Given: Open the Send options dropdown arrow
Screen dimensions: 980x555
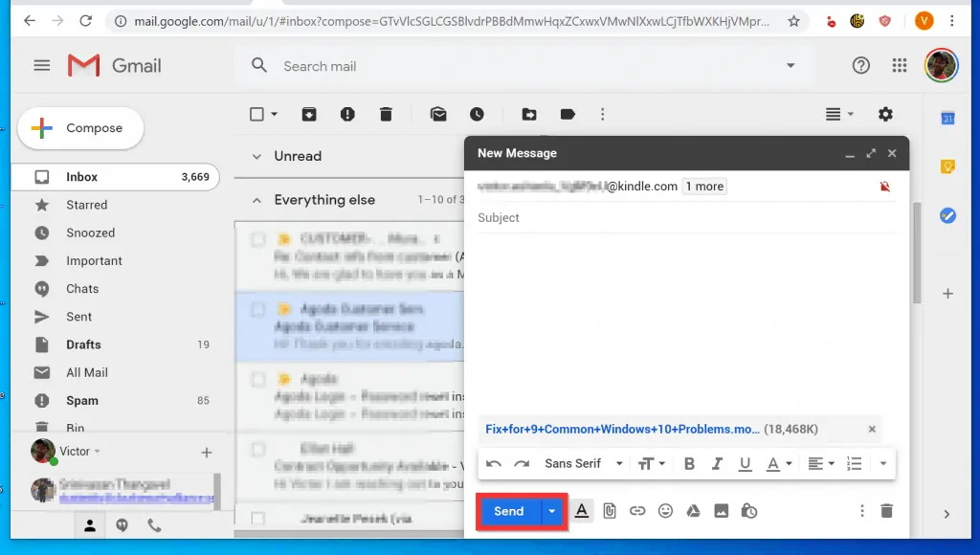Looking at the screenshot, I should [x=552, y=511].
